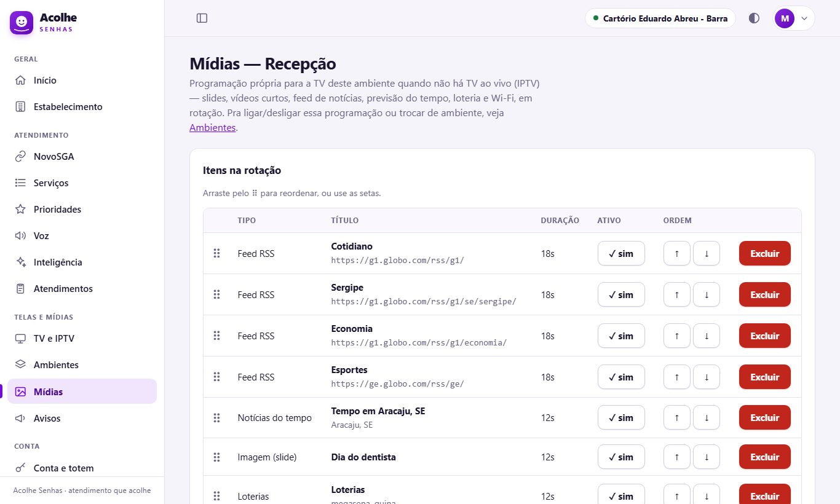Move Sergipe up with the arrow

(677, 294)
